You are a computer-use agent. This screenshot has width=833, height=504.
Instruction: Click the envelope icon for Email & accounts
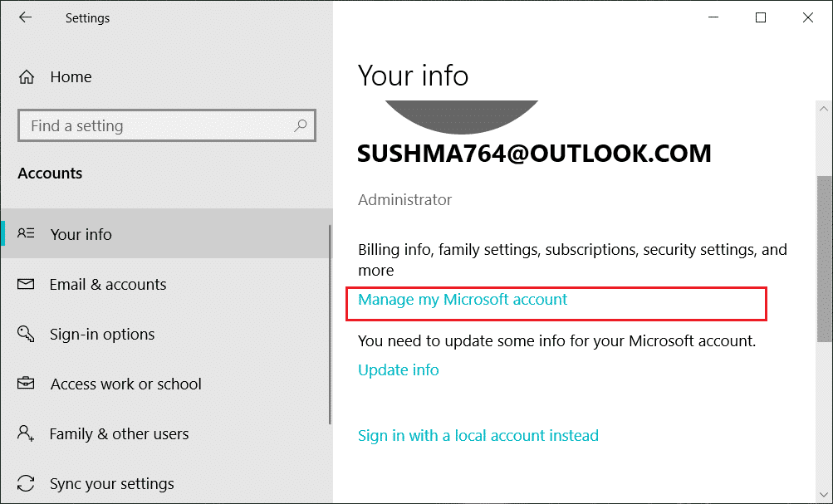[x=26, y=285]
